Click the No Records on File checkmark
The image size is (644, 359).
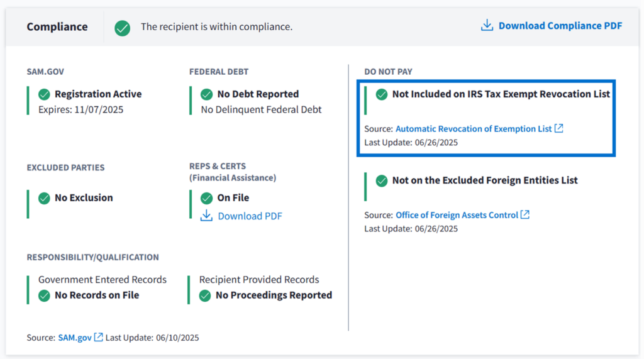[x=44, y=295]
